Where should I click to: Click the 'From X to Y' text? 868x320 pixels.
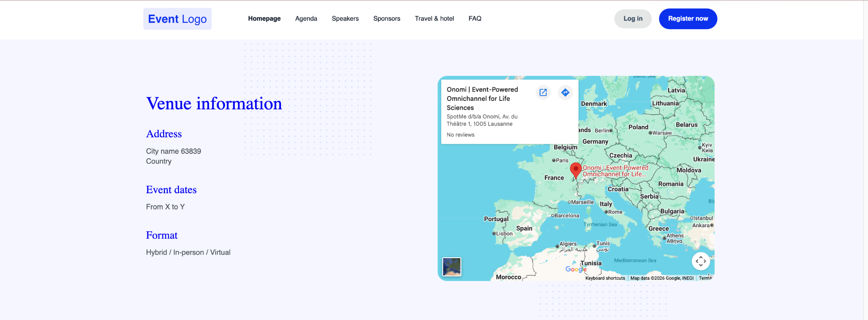pos(165,207)
